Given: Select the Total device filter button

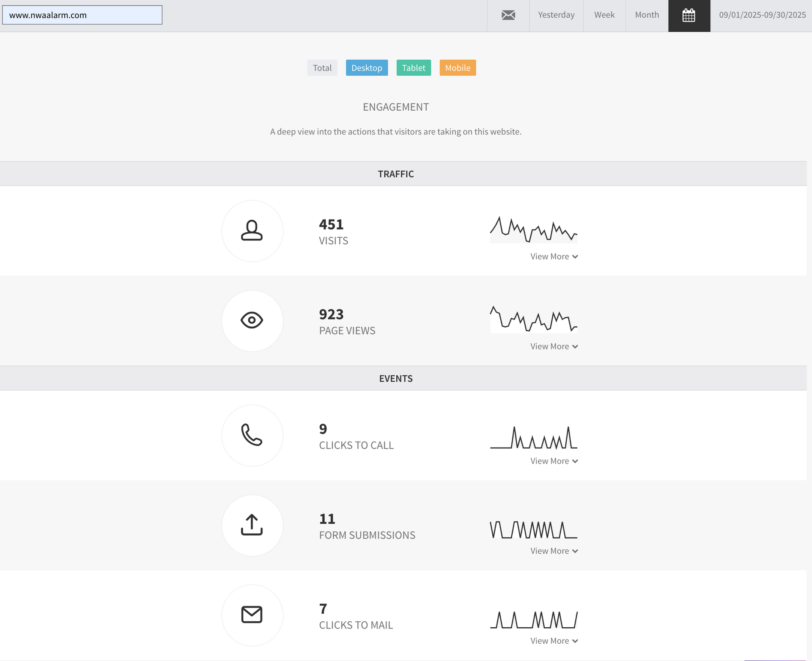Looking at the screenshot, I should tap(322, 68).
